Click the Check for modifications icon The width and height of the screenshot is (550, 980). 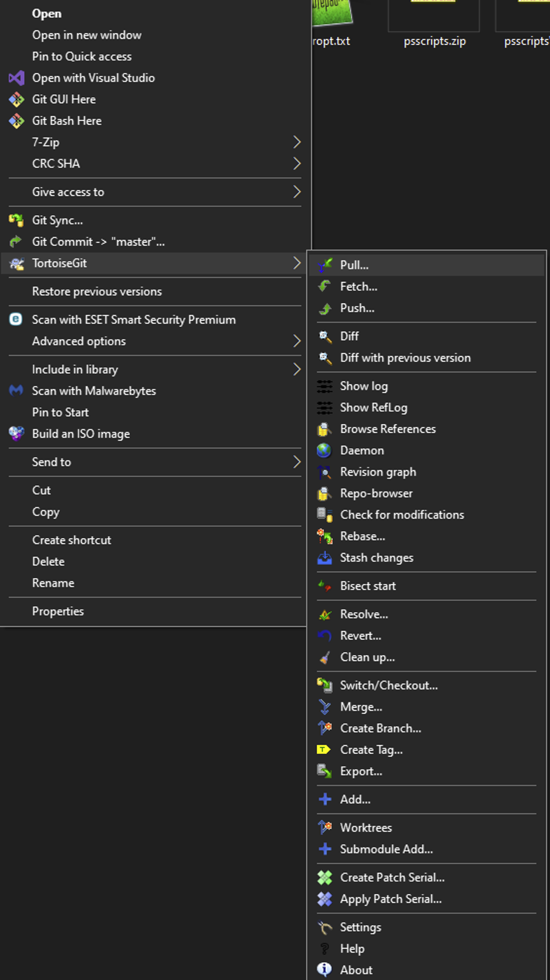(x=324, y=514)
